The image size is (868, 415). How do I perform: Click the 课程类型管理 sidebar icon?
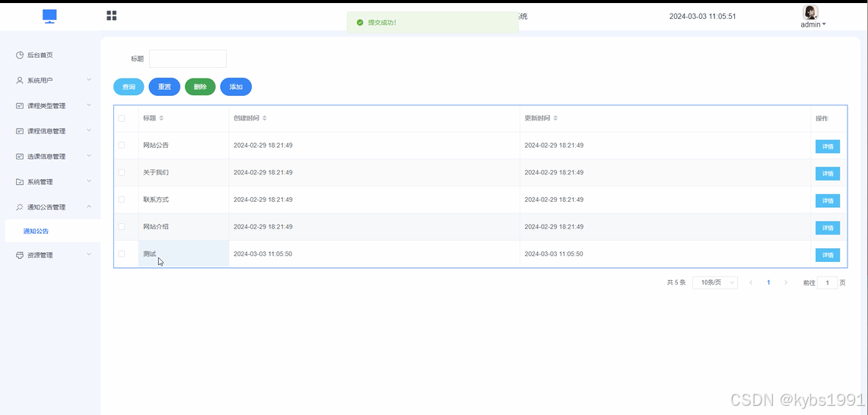[x=20, y=106]
